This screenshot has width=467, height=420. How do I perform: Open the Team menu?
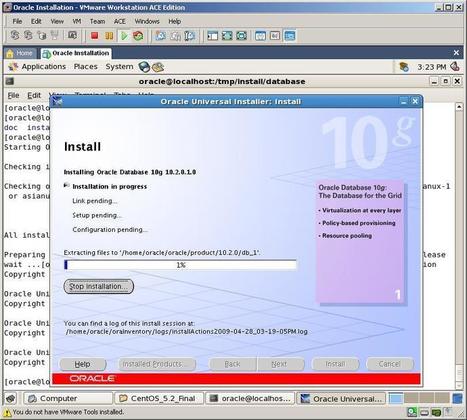[x=97, y=21]
